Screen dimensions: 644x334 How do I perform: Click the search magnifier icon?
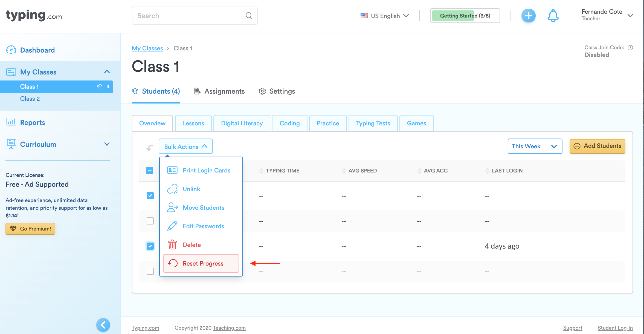point(249,16)
